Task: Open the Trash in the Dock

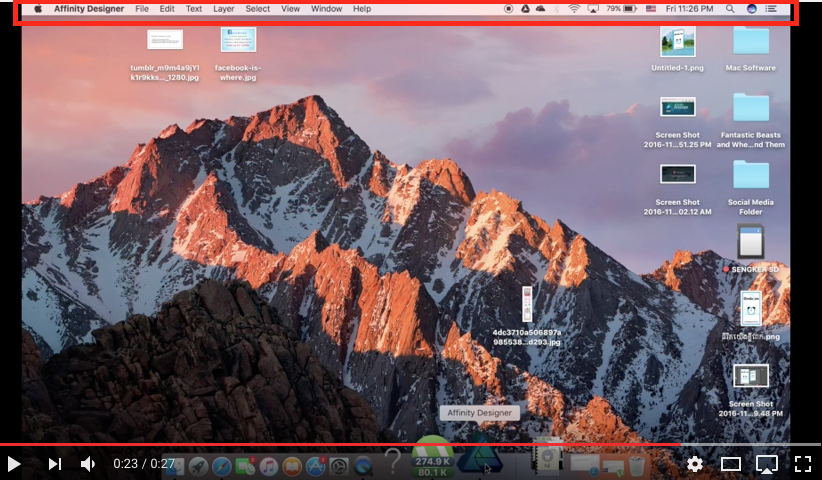Action: pyautogui.click(x=636, y=466)
